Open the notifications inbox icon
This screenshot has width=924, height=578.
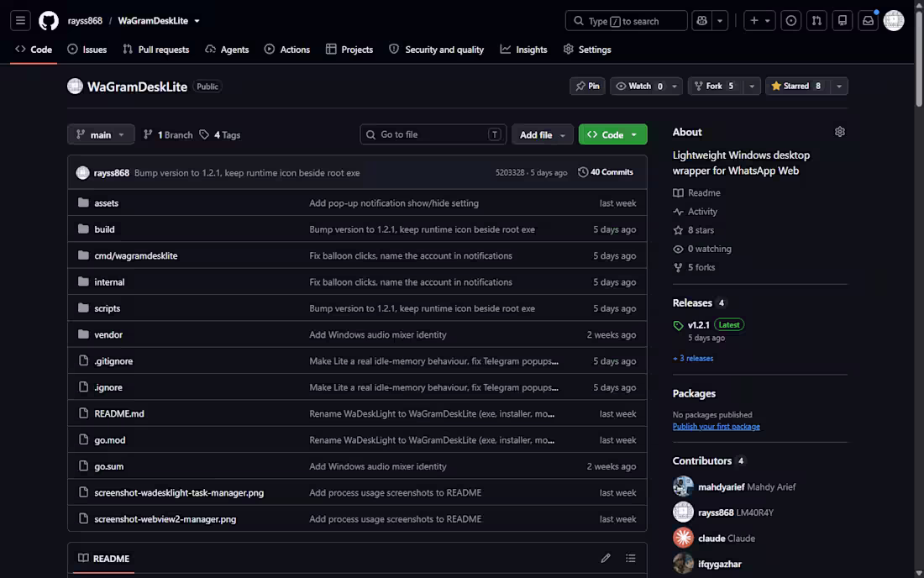click(x=868, y=21)
